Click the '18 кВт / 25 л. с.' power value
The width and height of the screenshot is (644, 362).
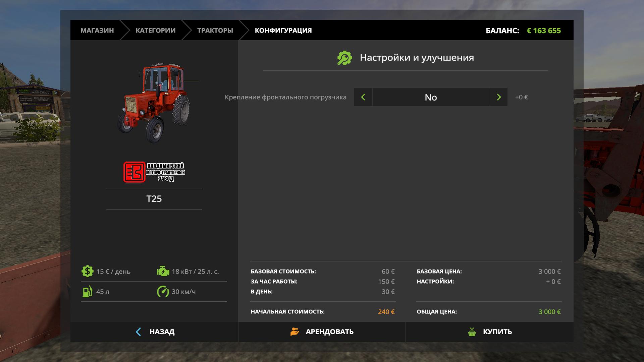(195, 271)
